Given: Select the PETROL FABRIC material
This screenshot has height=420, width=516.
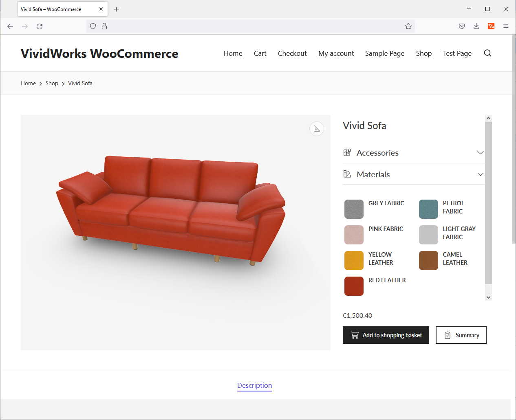Looking at the screenshot, I should [428, 209].
